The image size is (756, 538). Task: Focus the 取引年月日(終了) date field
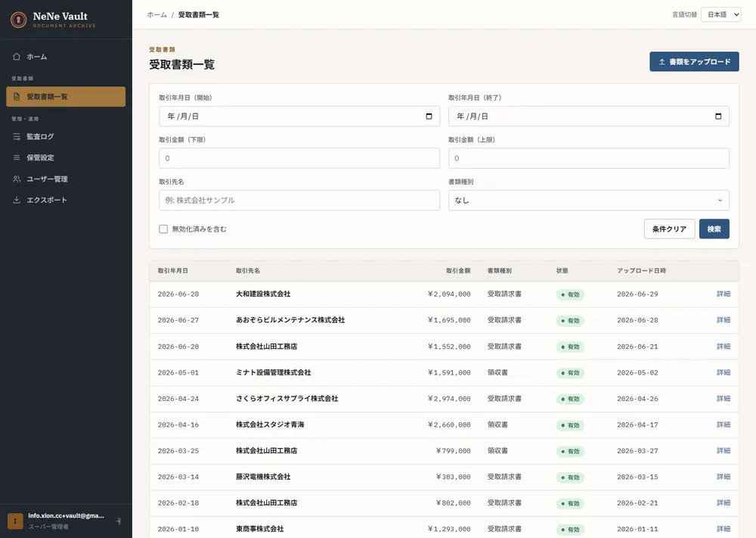point(589,117)
